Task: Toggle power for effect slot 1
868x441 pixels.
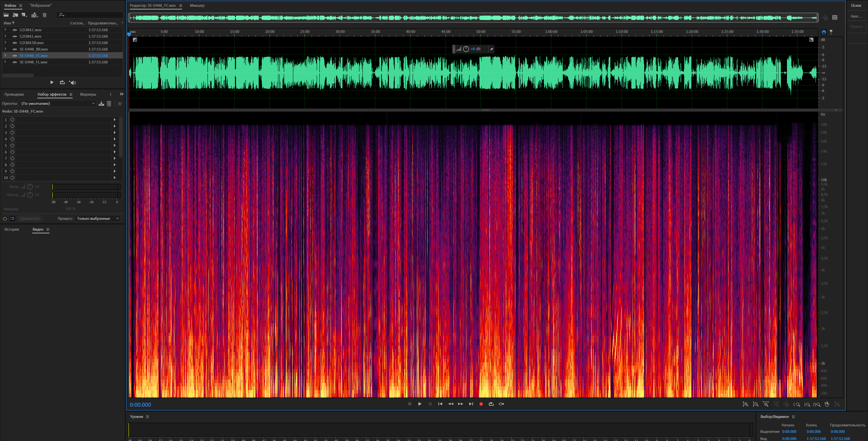Action: click(12, 120)
